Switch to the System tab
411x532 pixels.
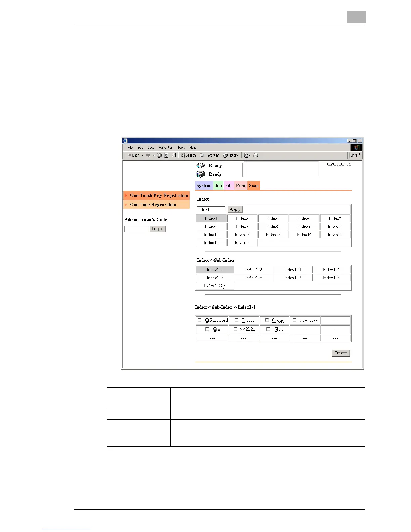(x=204, y=185)
